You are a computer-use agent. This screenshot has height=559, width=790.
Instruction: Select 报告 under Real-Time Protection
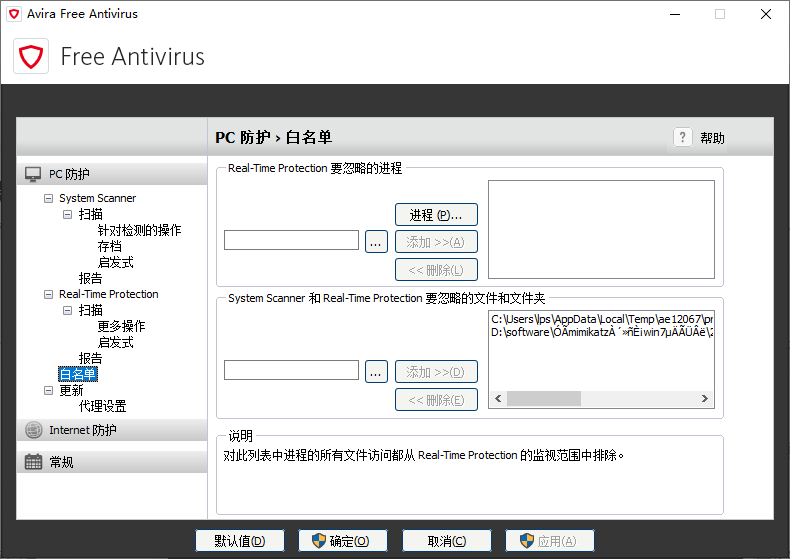coord(90,359)
